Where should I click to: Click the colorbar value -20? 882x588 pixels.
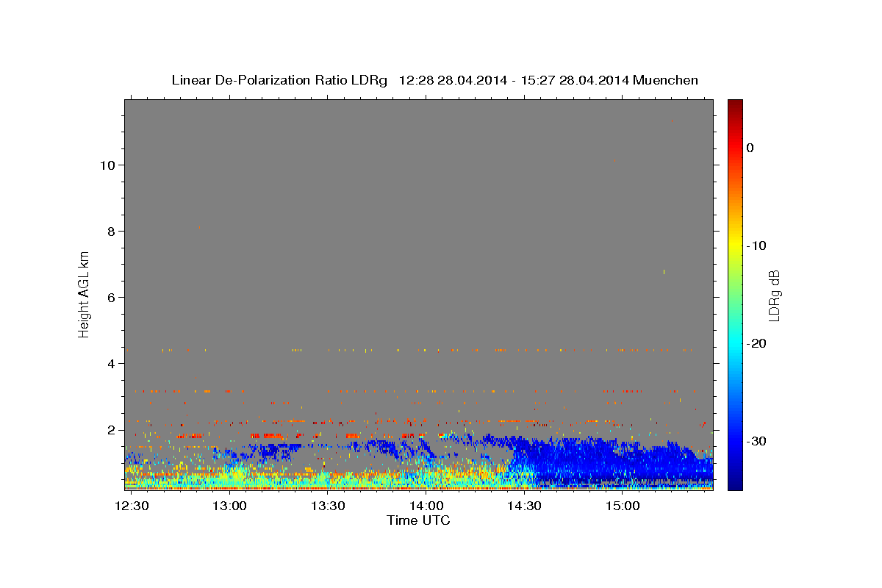click(756, 343)
